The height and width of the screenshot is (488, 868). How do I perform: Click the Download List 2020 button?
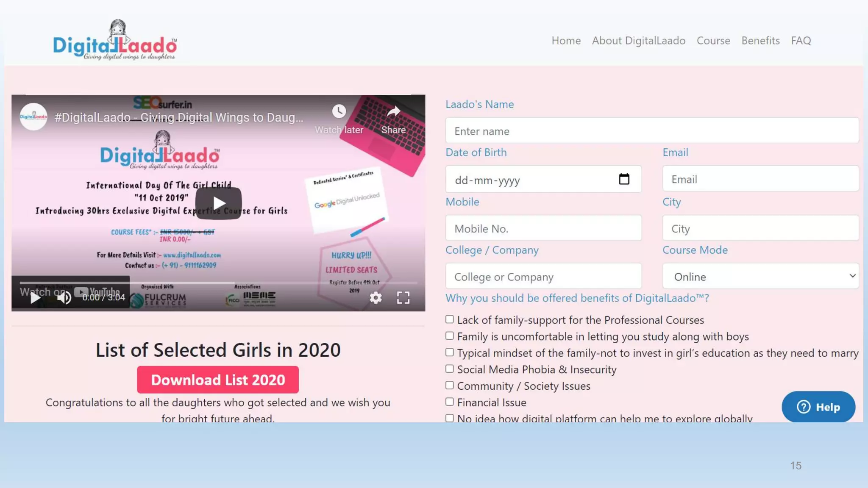coord(218,380)
